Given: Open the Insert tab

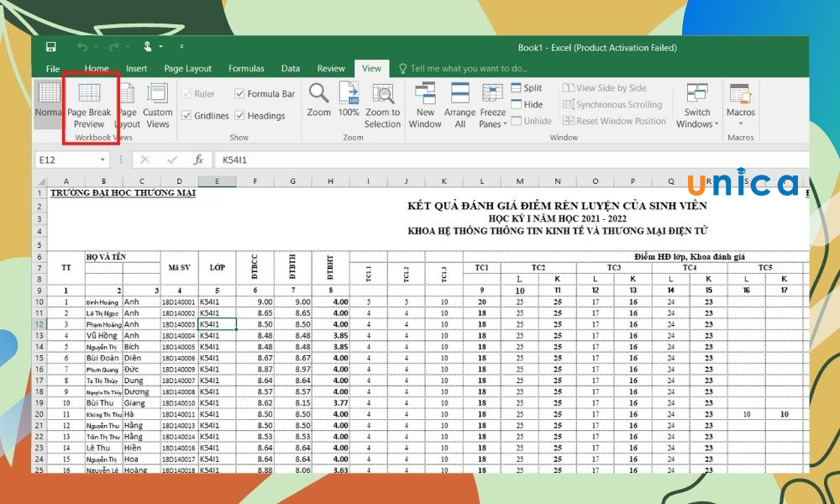Looking at the screenshot, I should [136, 69].
